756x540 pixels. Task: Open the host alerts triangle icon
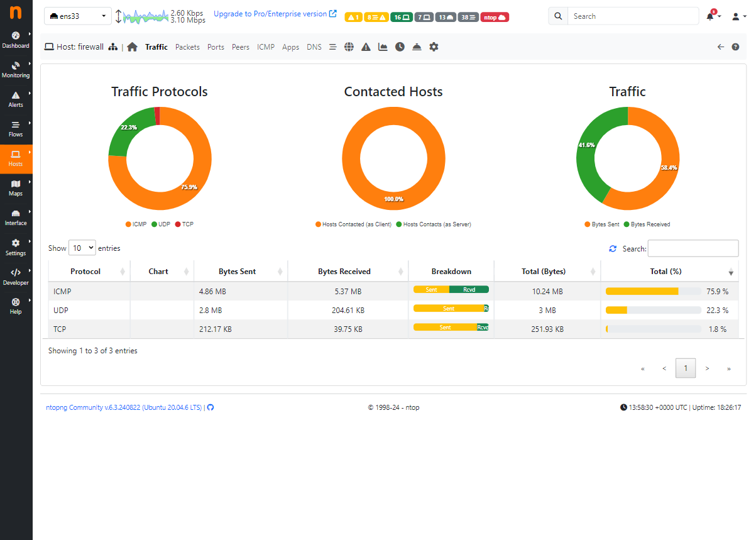366,47
